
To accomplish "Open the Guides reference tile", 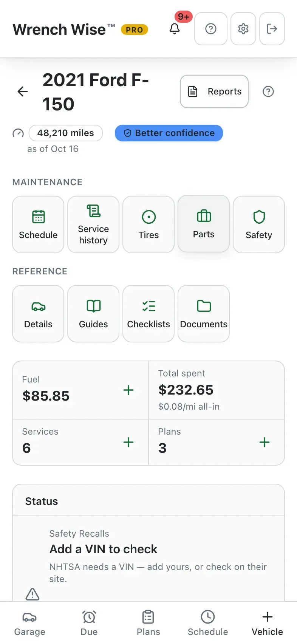I will pos(93,314).
